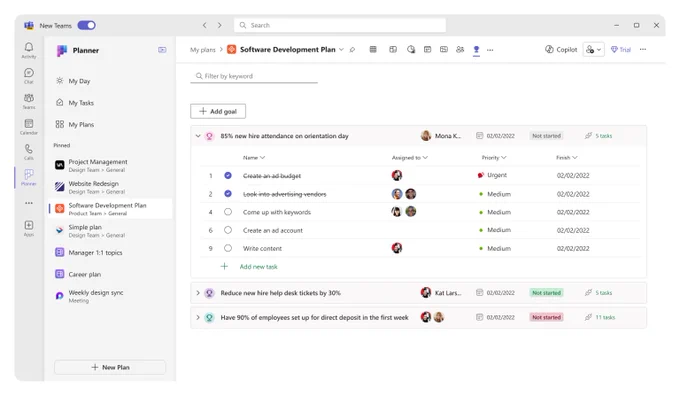
Task: Select the Goals view icon
Action: [476, 49]
